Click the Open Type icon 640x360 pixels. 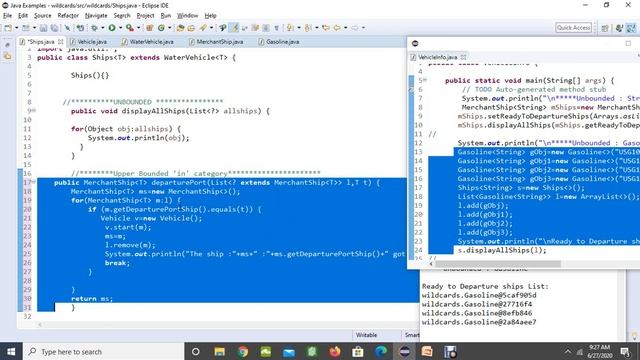tap(180, 28)
